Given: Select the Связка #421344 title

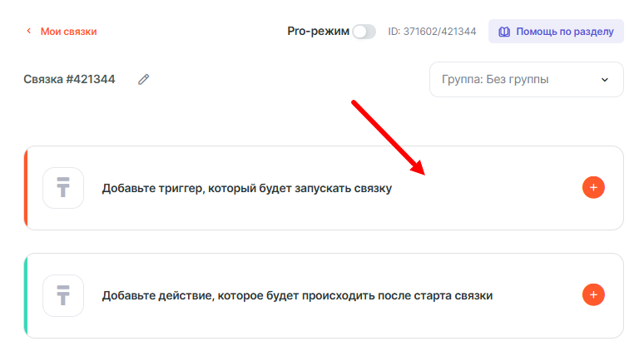Looking at the screenshot, I should pyautogui.click(x=70, y=80).
